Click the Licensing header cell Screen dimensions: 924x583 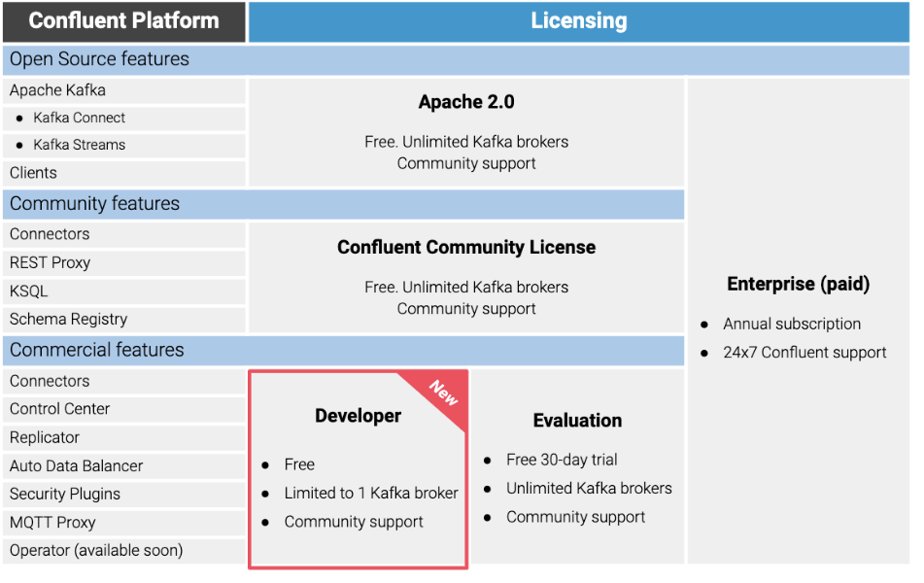pos(579,21)
